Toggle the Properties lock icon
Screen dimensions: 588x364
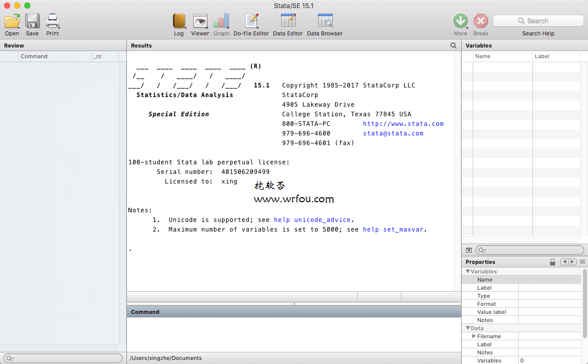[x=553, y=262]
